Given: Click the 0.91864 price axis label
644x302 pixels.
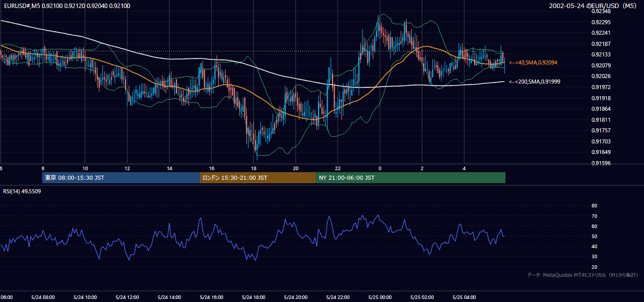Looking at the screenshot, I should 602,109.
